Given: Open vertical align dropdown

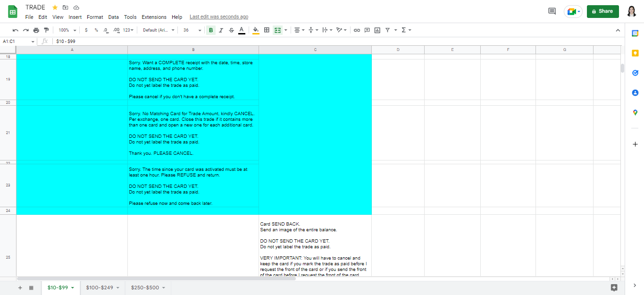Looking at the screenshot, I should [x=313, y=30].
